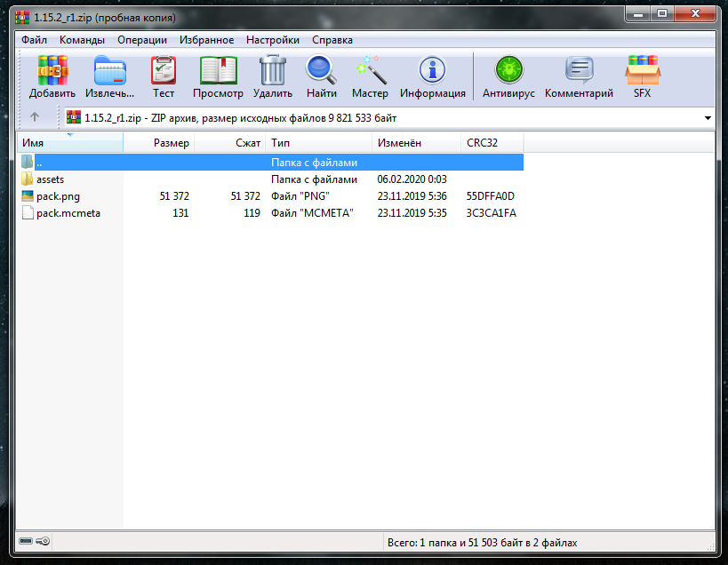
Task: Open the Настройки menu
Action: pos(273,40)
